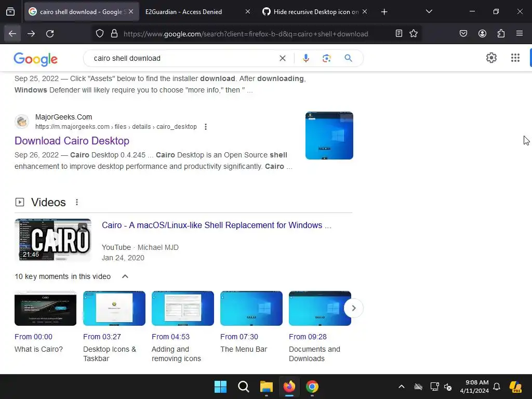This screenshot has height=399, width=532.
Task: Focus the Google search input field
Action: pos(183,58)
